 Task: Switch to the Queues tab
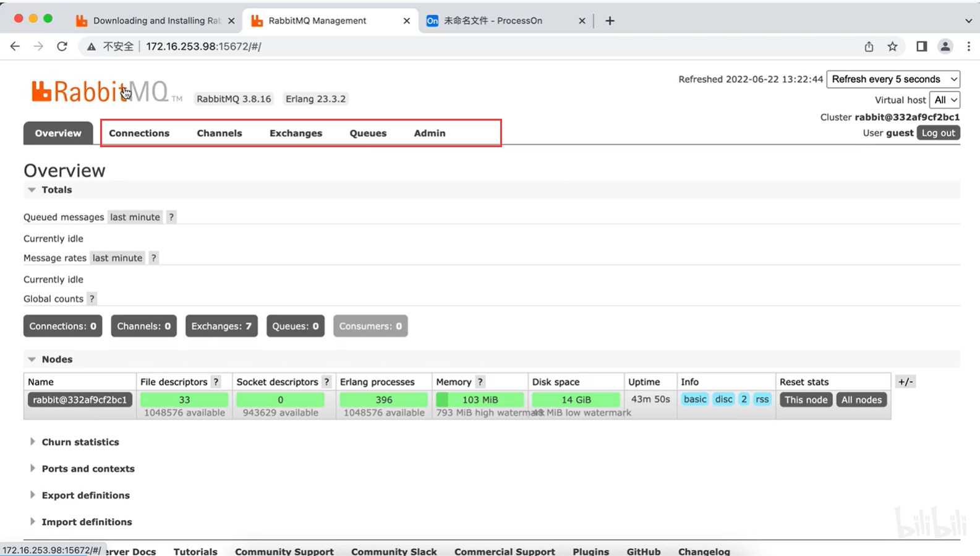(x=368, y=133)
